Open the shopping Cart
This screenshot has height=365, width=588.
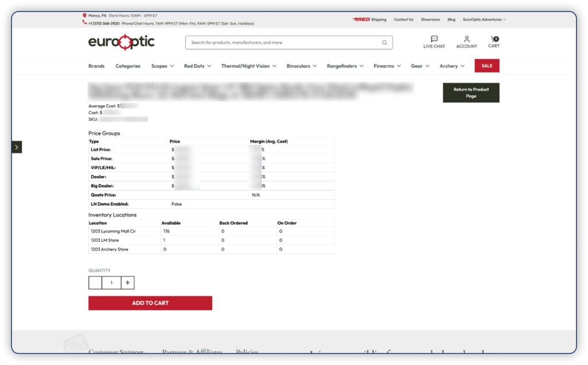493,42
